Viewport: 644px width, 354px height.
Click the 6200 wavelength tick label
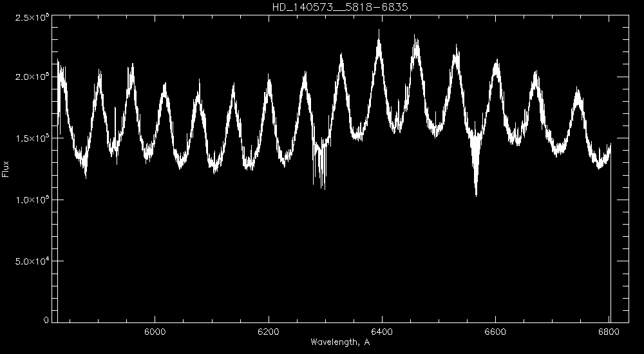[x=269, y=332]
